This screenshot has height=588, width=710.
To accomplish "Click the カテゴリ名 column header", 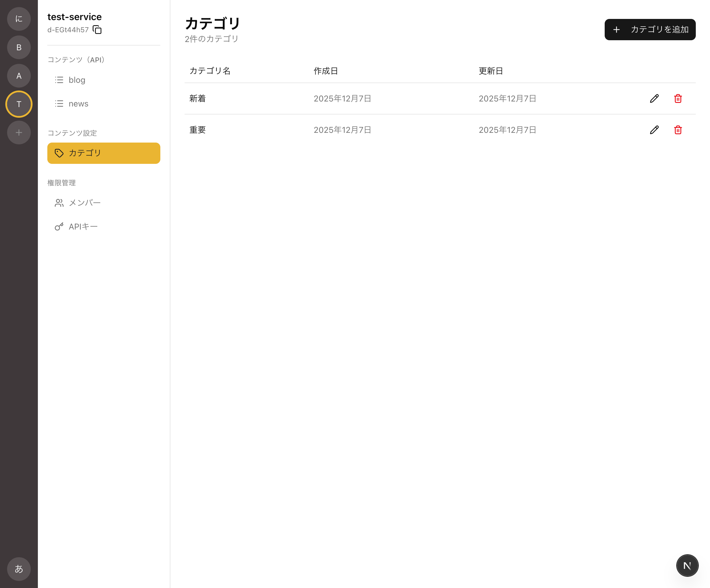I will (x=210, y=71).
